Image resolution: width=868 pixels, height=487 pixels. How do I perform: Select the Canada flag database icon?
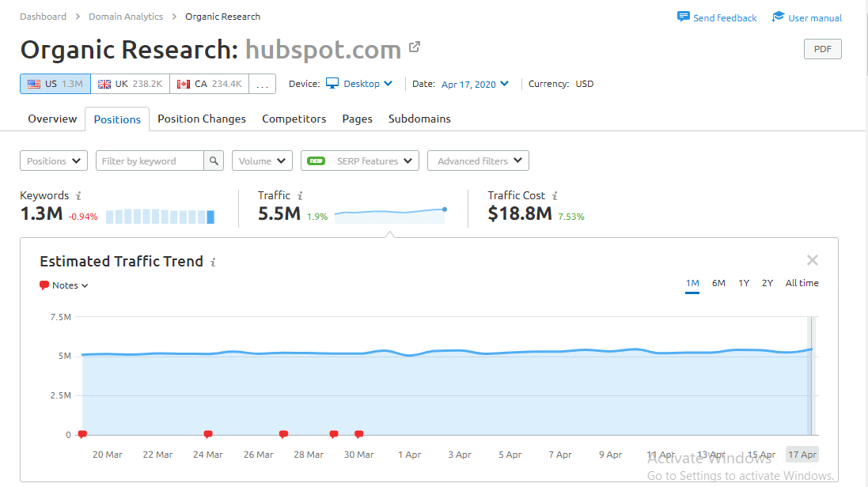click(184, 84)
